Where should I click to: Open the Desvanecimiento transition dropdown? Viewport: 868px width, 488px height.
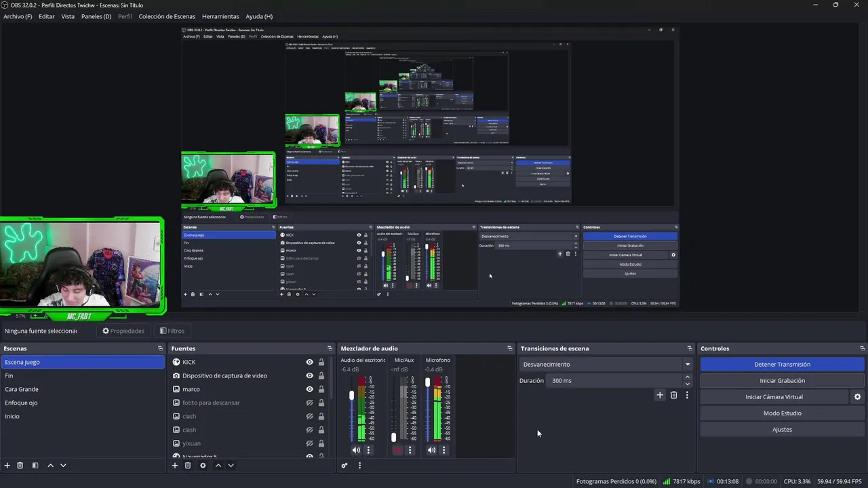coord(606,364)
